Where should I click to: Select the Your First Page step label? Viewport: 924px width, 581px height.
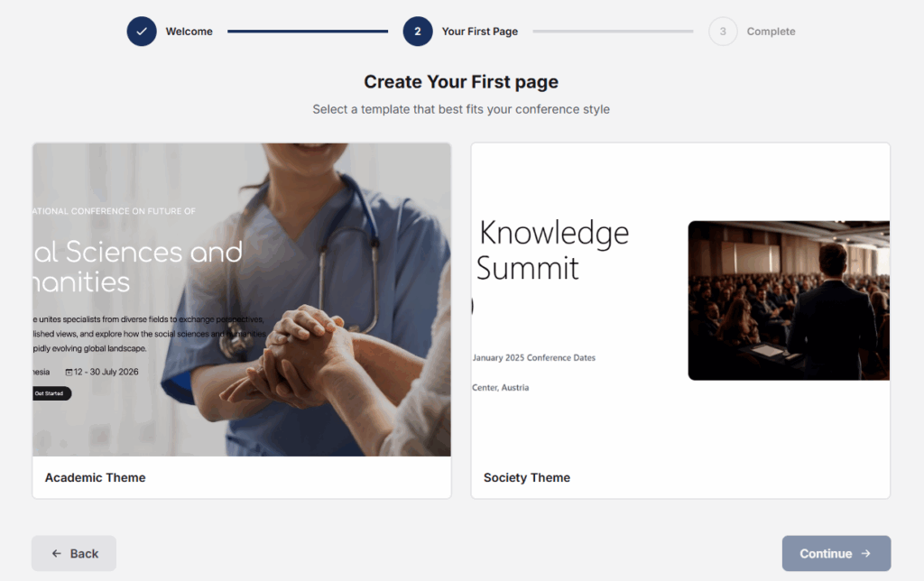(x=480, y=32)
